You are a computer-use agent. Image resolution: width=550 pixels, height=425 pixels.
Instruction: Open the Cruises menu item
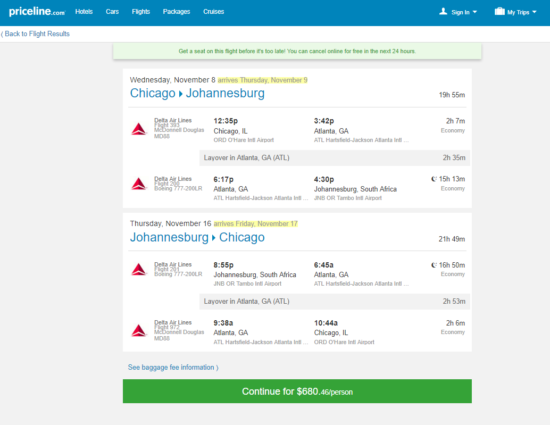click(x=213, y=12)
